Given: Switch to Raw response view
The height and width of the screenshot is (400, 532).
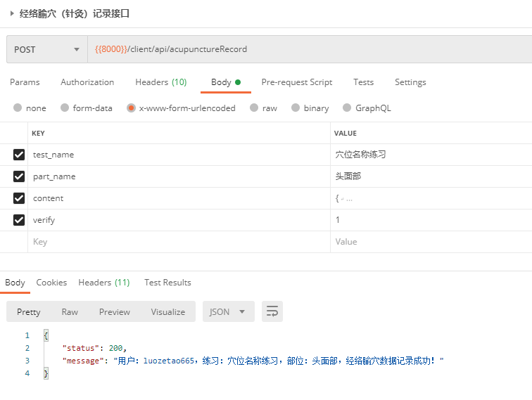Looking at the screenshot, I should point(70,311).
